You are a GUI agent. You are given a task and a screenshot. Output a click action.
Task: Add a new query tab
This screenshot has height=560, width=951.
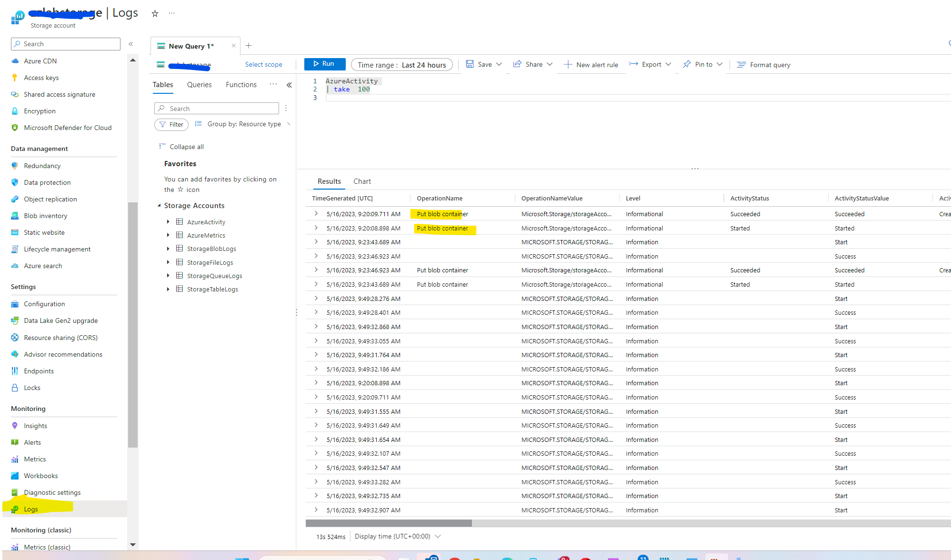tap(249, 46)
